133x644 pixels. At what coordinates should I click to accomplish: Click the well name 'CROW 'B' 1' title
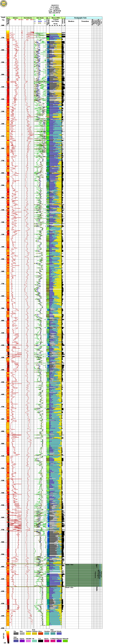(x=55, y=5)
